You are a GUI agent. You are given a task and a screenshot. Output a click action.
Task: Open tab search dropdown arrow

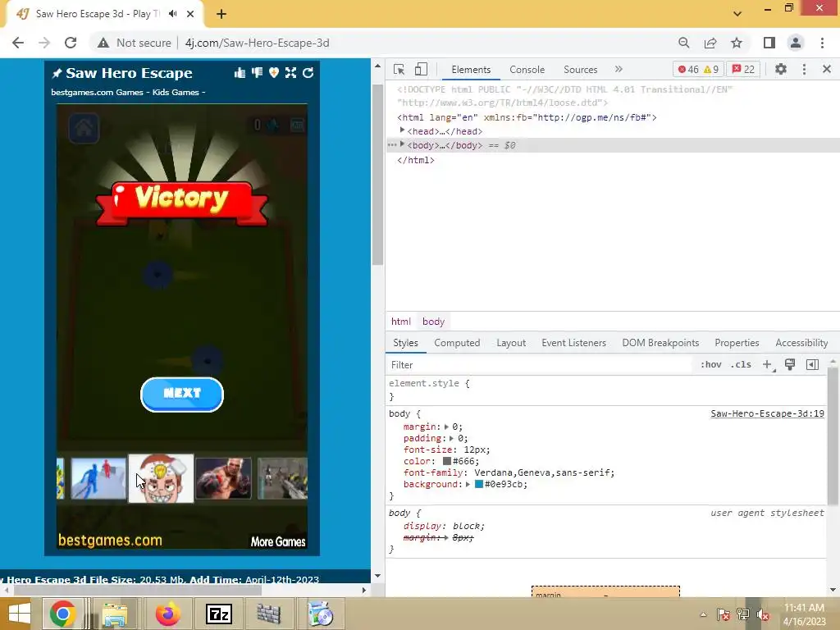point(737,14)
